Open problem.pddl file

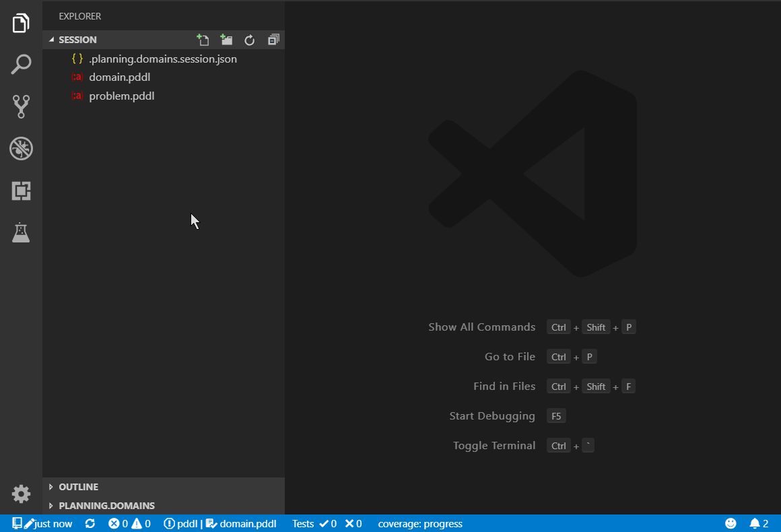coord(164,96)
